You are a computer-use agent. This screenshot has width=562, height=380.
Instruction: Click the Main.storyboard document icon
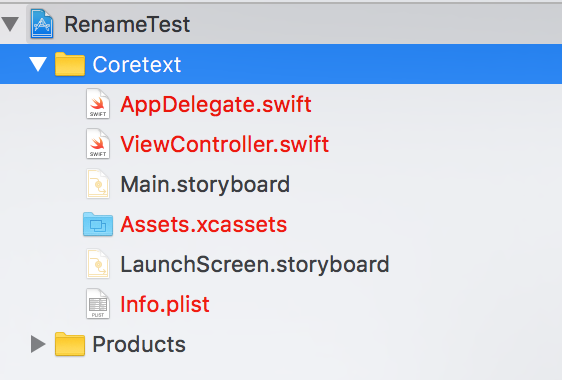(x=98, y=184)
